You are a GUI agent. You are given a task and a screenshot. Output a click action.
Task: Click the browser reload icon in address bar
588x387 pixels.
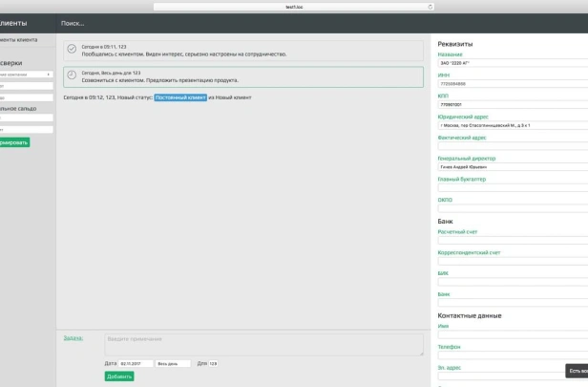click(429, 6)
